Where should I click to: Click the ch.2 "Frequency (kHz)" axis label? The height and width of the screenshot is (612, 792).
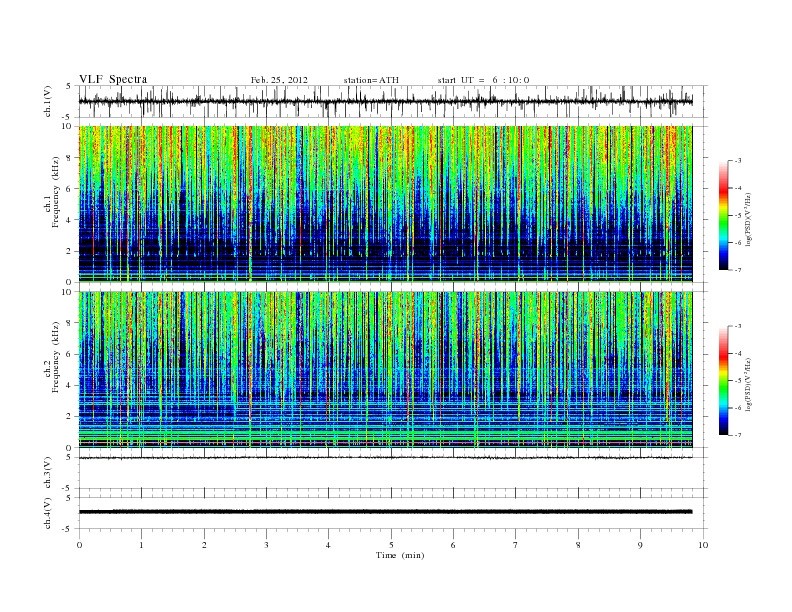click(56, 358)
